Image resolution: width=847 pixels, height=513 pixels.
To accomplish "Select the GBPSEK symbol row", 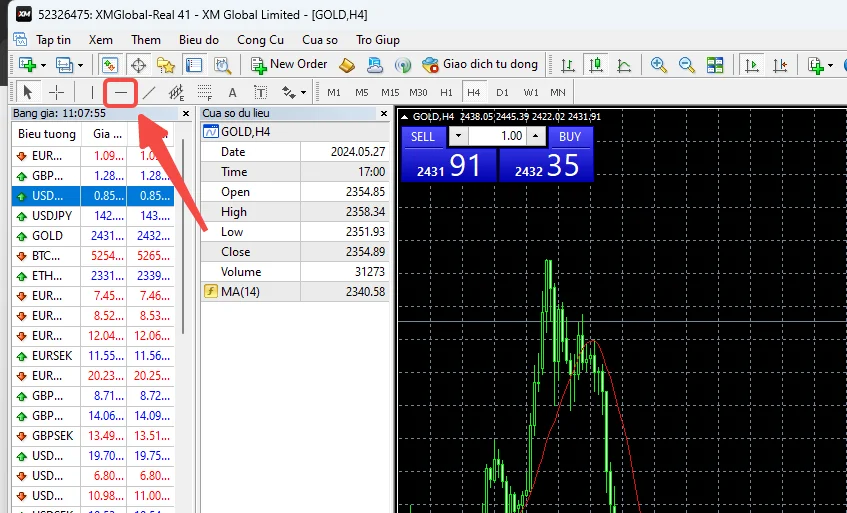I will tap(93, 436).
